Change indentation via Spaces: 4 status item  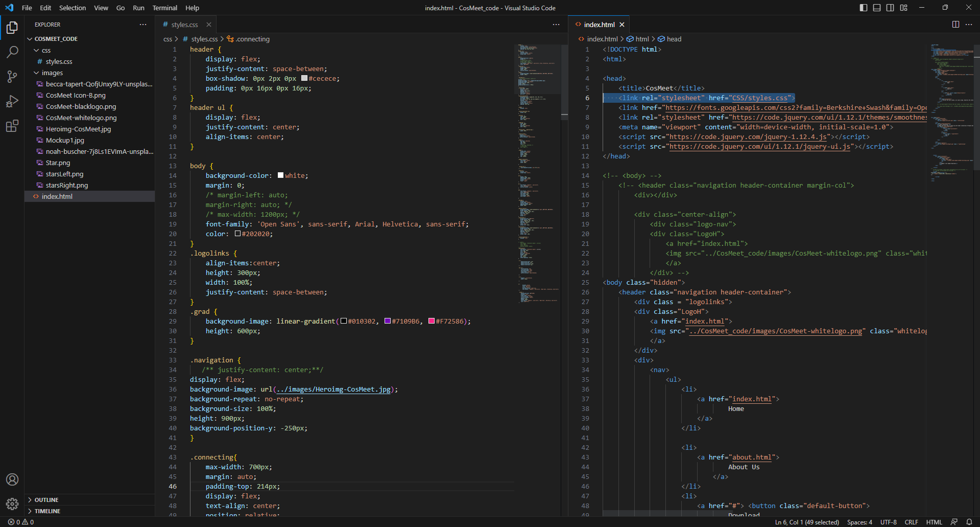859,522
